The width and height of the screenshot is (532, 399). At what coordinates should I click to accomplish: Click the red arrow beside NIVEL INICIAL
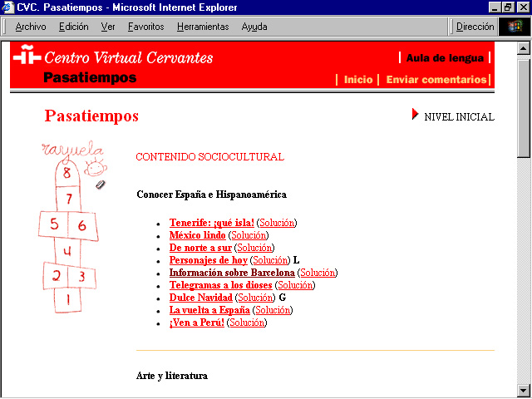pyautogui.click(x=416, y=115)
